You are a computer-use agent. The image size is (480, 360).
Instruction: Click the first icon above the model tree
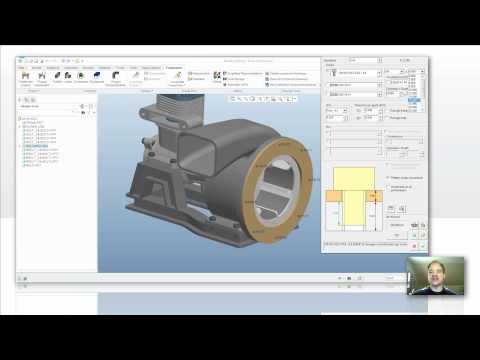[x=20, y=99]
